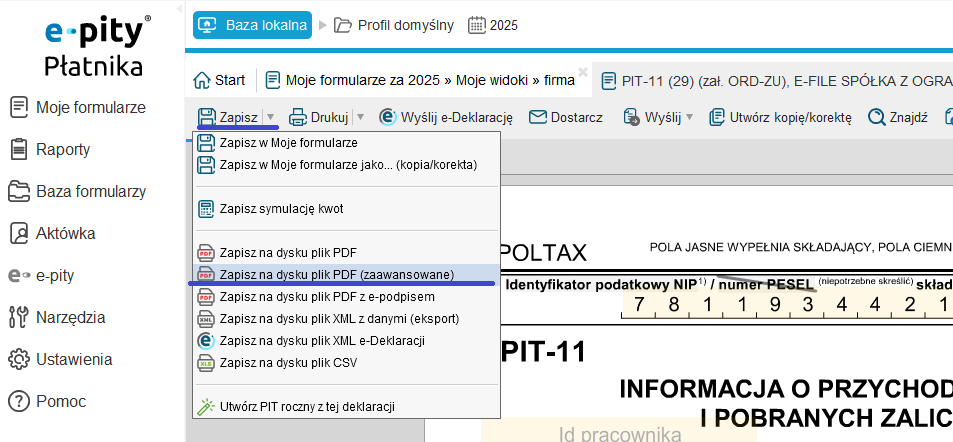Image resolution: width=953 pixels, height=442 pixels.
Task: Click the Zapisz save icon in toolbar
Action: click(x=206, y=118)
